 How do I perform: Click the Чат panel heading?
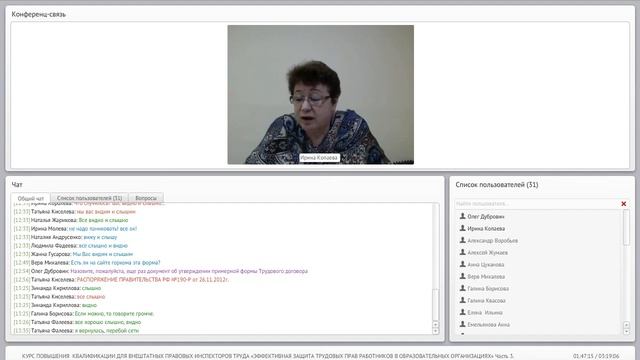(x=17, y=184)
